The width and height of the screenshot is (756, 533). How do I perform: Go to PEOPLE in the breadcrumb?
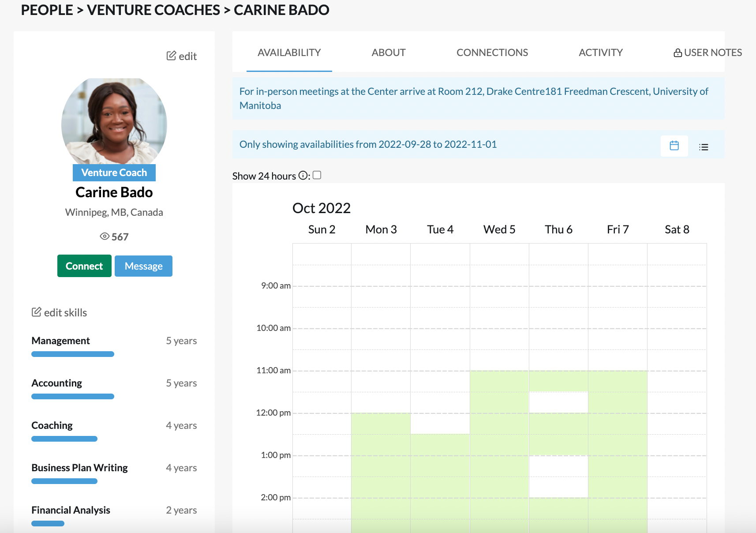tap(47, 10)
